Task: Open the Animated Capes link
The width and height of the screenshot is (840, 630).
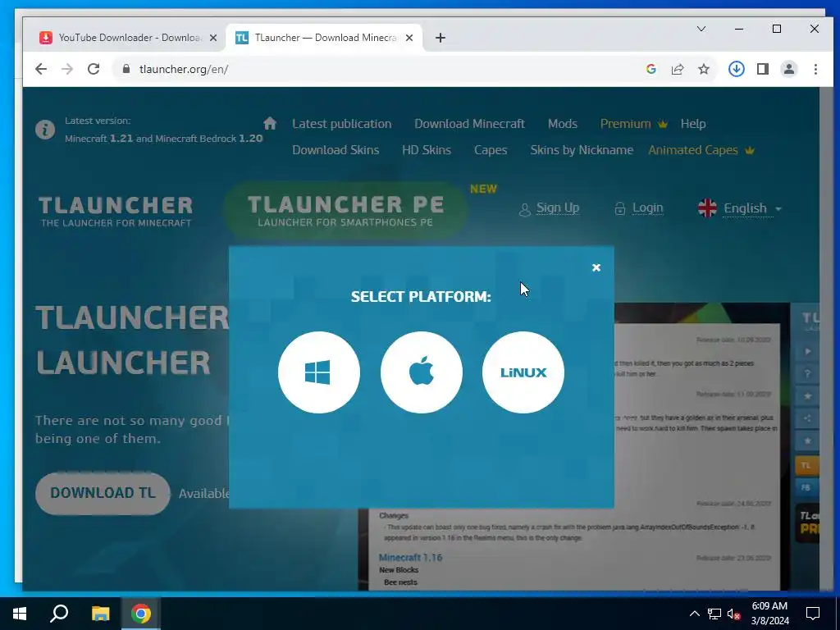Action: pos(701,150)
